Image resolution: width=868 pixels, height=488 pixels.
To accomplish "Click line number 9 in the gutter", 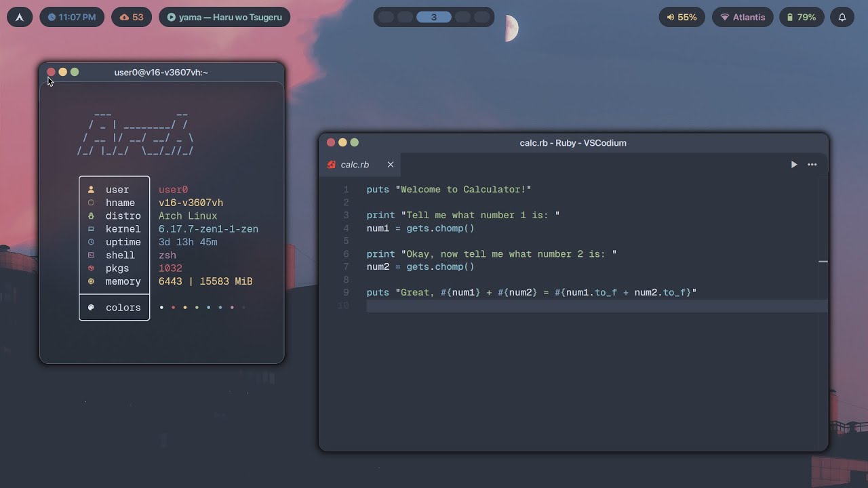I will pyautogui.click(x=346, y=293).
